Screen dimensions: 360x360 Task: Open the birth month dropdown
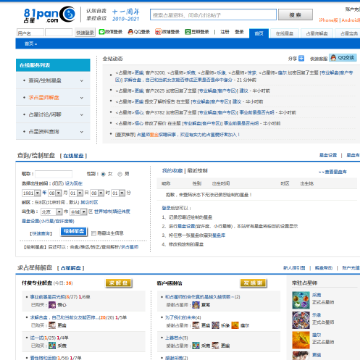(55, 193)
